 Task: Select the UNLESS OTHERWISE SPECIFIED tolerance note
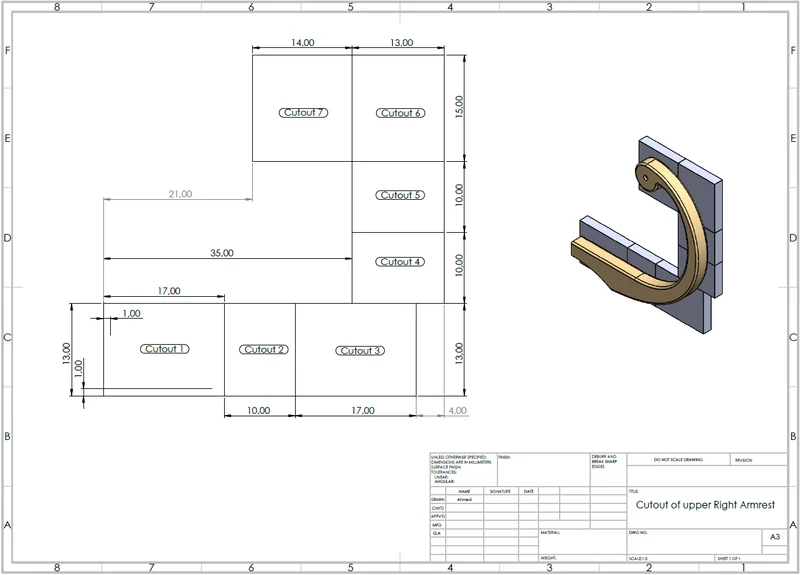click(x=461, y=469)
